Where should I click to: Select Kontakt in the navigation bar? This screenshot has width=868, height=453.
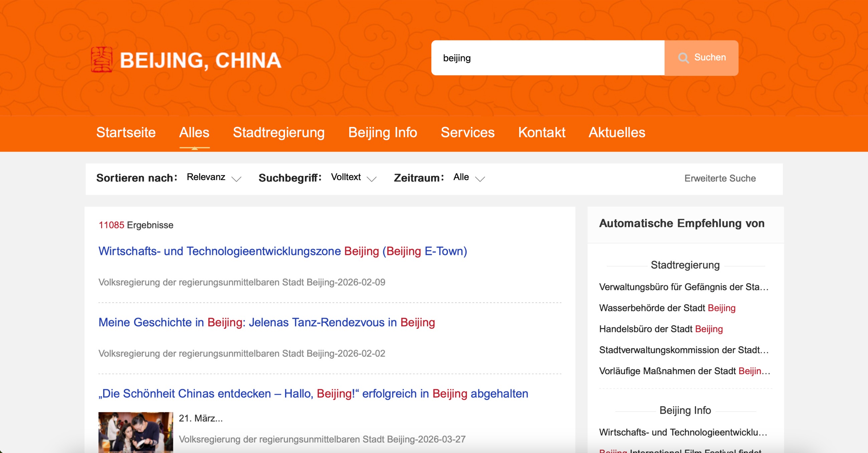click(542, 133)
